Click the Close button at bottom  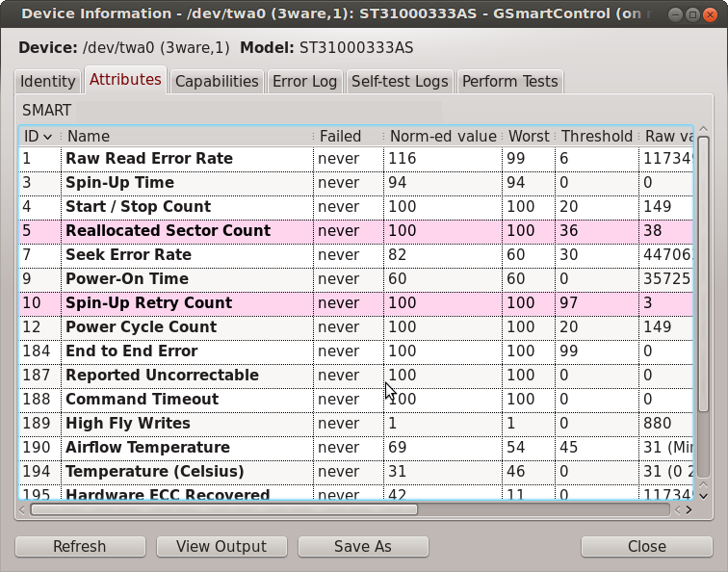coord(647,546)
